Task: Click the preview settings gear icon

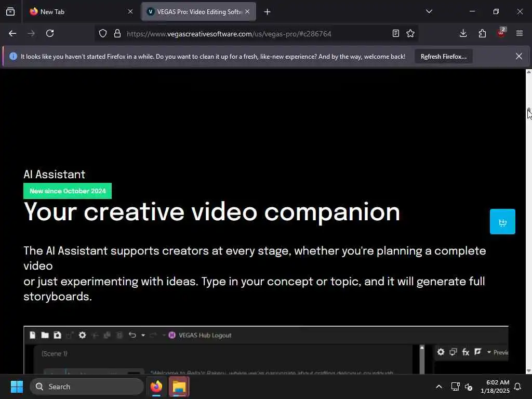Action: 441,352
